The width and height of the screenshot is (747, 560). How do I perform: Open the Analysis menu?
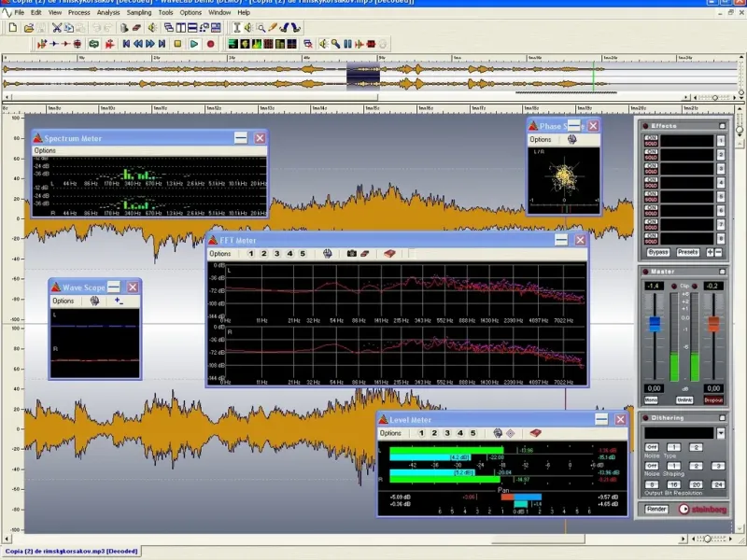pyautogui.click(x=108, y=13)
